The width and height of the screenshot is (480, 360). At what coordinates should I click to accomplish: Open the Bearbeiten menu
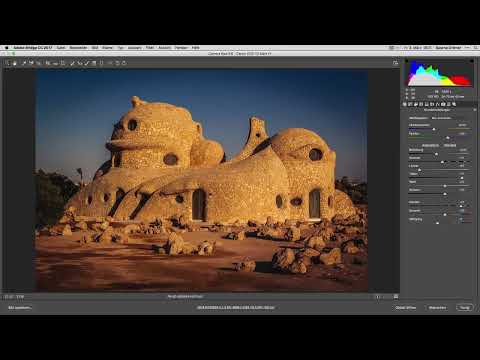click(78, 48)
